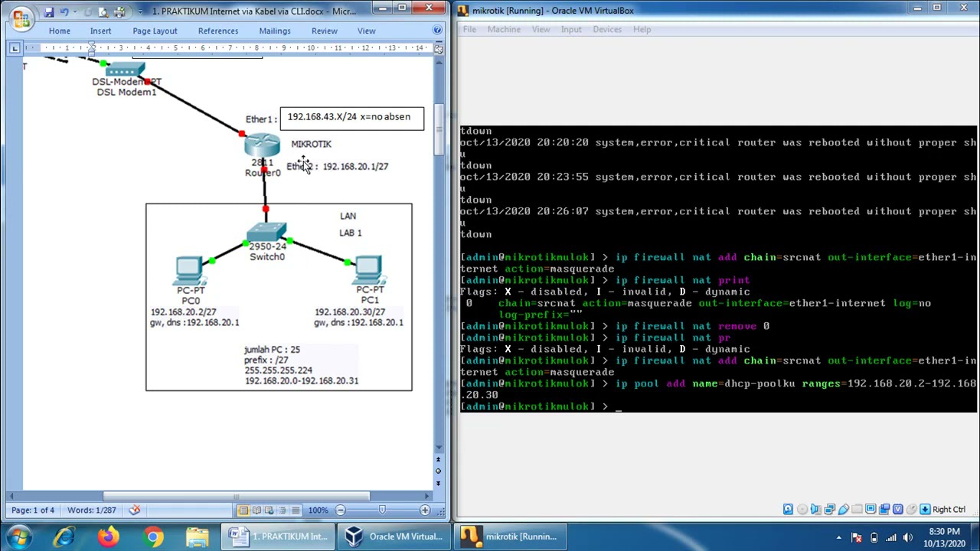The width and height of the screenshot is (980, 551).
Task: Open Help menu in VirtualBox window
Action: (x=642, y=29)
